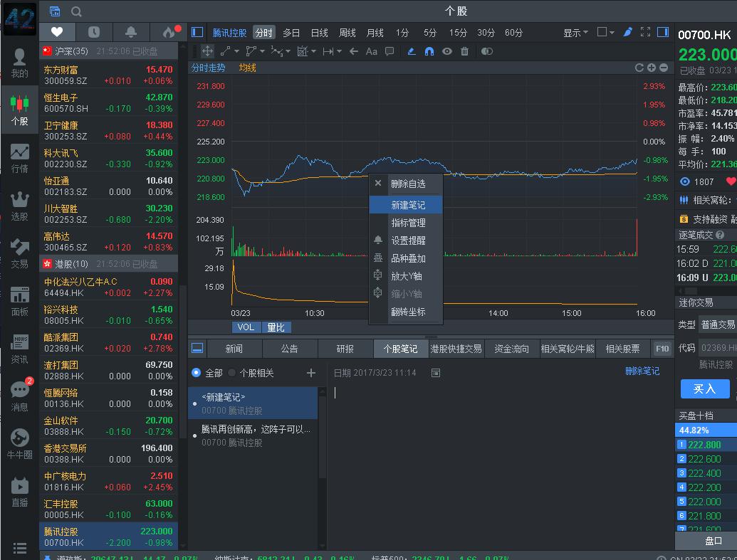Viewport: 737px width, 560px height.
Task: Click the 买入 buy button
Action: click(704, 389)
